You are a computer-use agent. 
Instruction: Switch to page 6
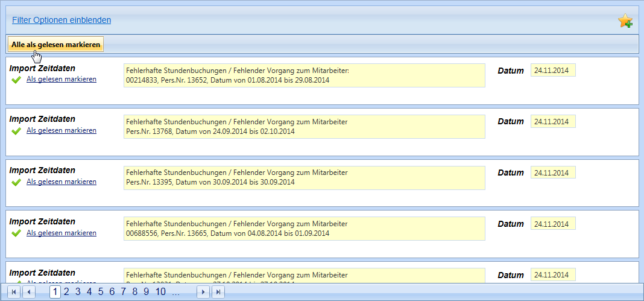(112, 292)
